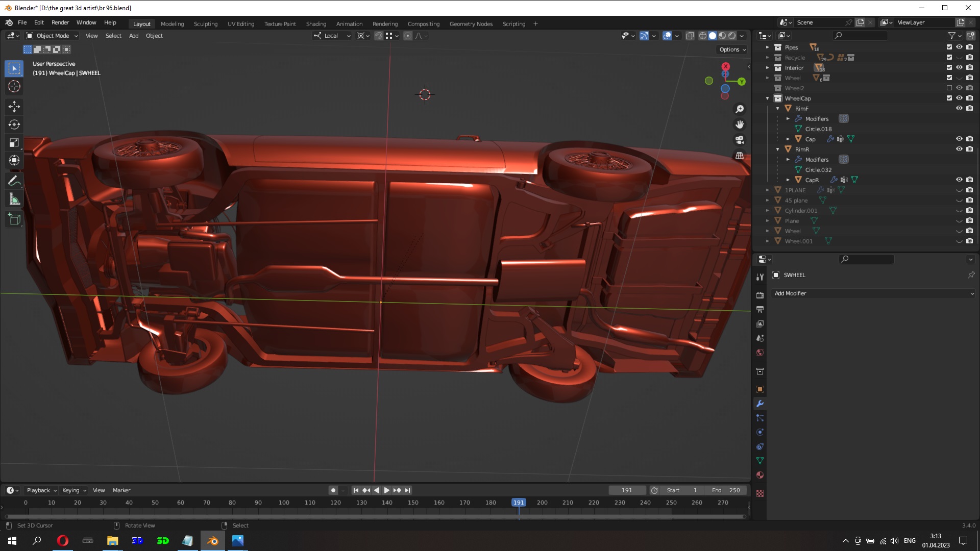The height and width of the screenshot is (551, 980).
Task: Switch to perspective/orthographic grid icon
Action: (x=740, y=156)
